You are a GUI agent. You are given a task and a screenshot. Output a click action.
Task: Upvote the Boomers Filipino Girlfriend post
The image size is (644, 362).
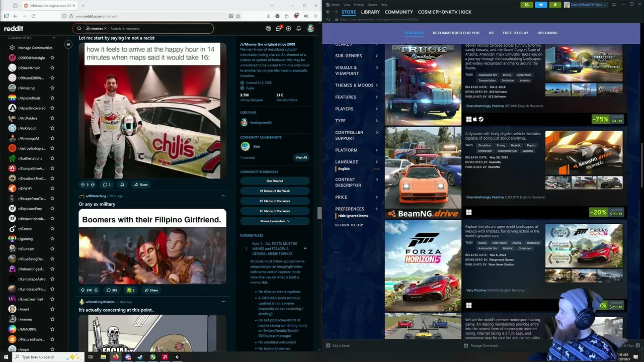[83, 290]
